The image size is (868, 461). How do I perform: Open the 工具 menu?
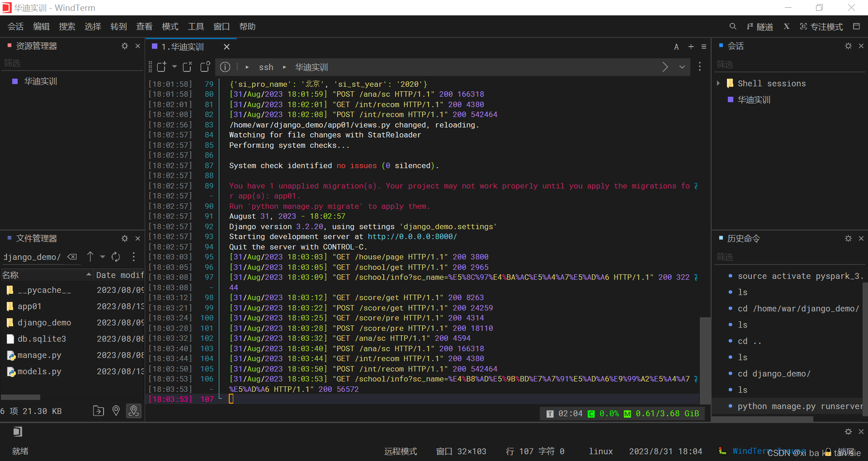196,26
